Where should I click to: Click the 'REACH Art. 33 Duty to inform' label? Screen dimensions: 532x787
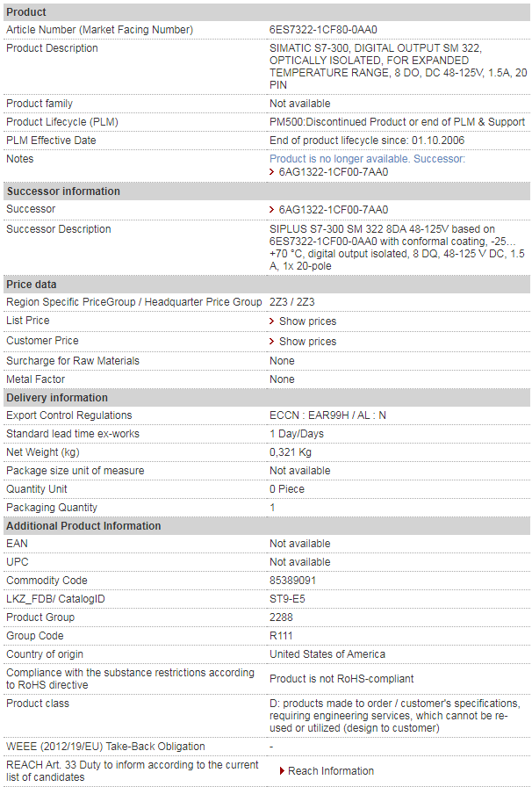[133, 771]
